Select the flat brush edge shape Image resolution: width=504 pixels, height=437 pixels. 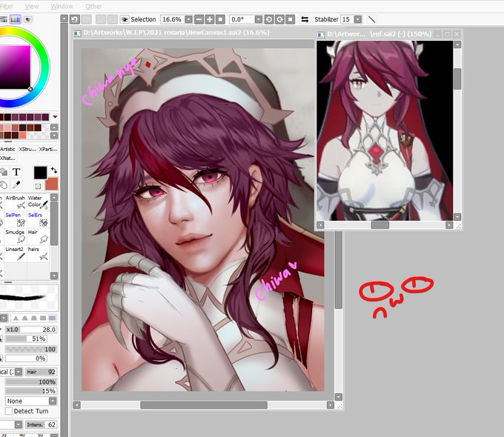point(52,318)
